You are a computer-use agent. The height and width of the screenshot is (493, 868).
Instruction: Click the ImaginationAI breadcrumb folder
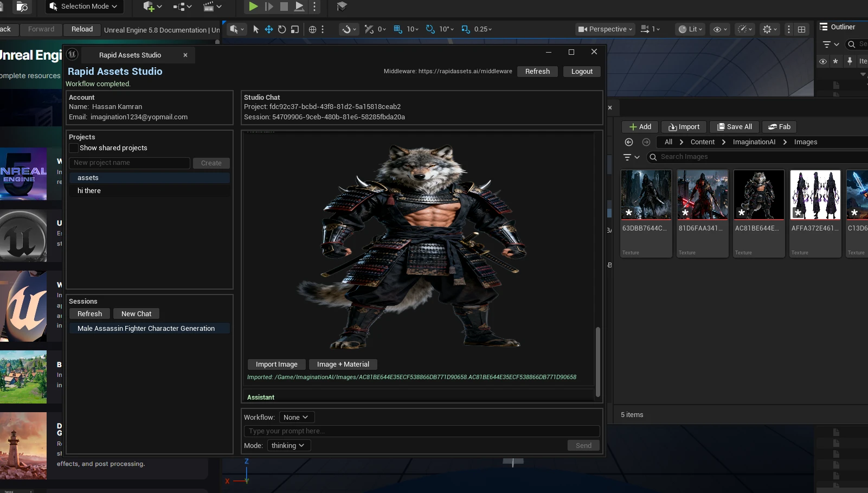(x=754, y=142)
